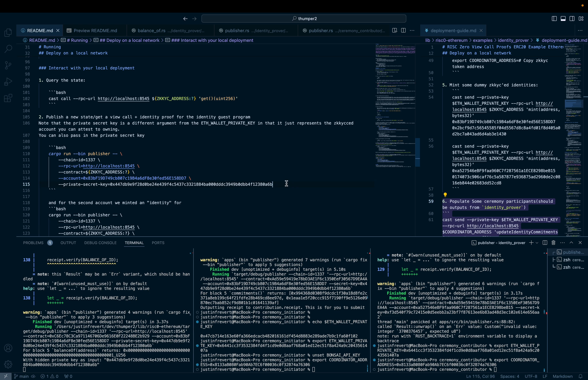This screenshot has width=588, height=380.
Task: Go to line via Ln 115, Col 96
Action: [x=480, y=376]
